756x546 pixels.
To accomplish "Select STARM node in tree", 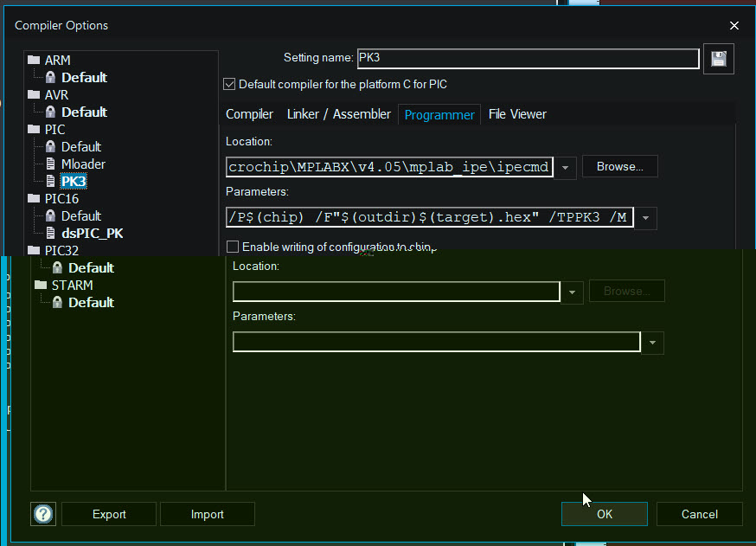I will 72,286.
